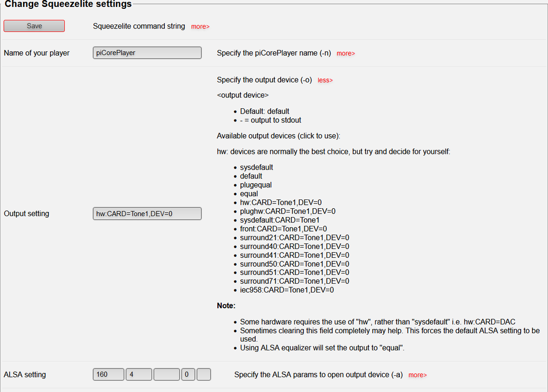The image size is (548, 392).
Task: Click the 'ALSA setting' label
Action: coord(25,374)
